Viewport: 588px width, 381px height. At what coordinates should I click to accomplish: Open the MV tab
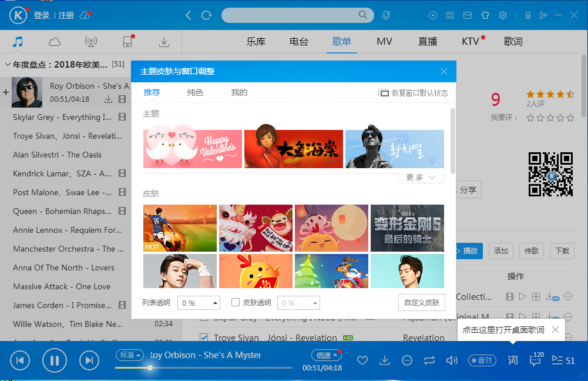(384, 41)
